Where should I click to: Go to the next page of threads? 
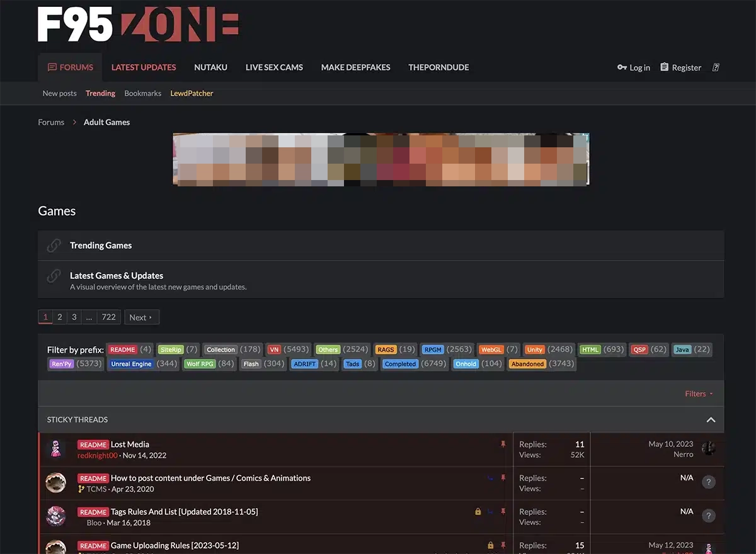(141, 317)
